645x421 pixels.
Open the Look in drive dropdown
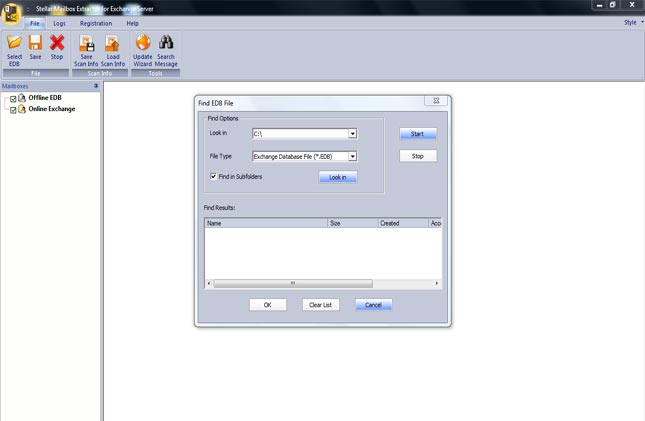pyautogui.click(x=352, y=134)
